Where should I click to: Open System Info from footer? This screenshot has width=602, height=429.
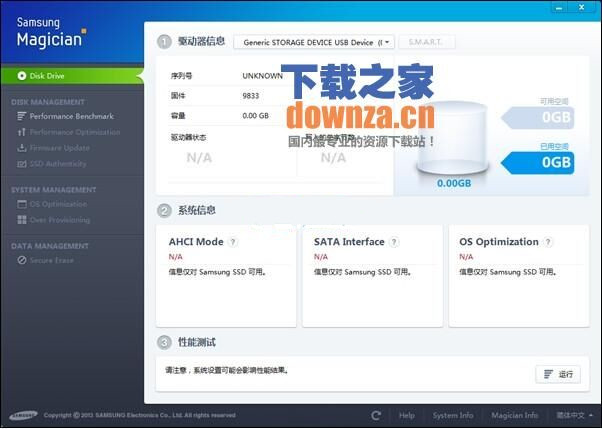click(453, 415)
